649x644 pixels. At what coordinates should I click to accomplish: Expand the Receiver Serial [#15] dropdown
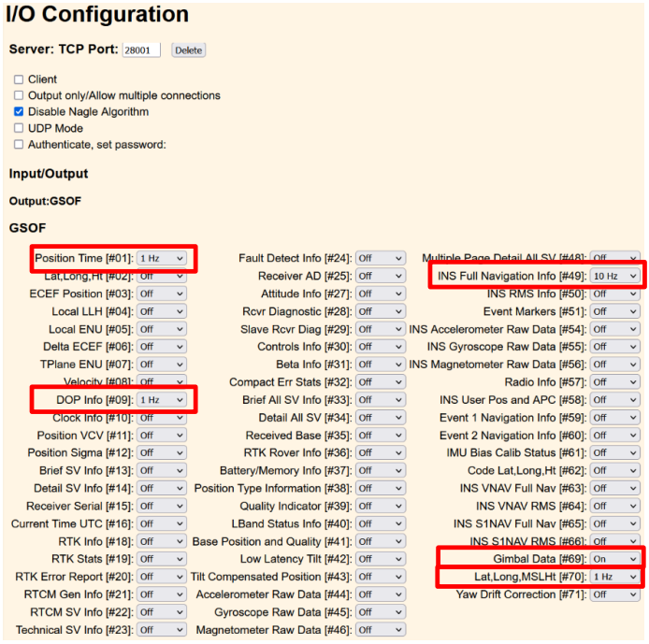coord(162,506)
